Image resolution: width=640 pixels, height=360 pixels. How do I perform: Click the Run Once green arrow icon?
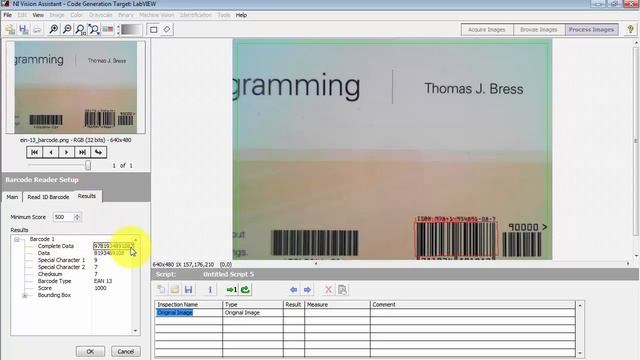point(231,289)
